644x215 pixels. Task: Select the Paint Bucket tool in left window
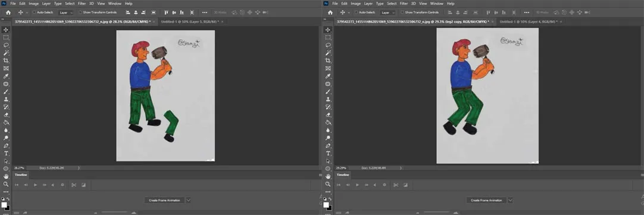click(x=6, y=122)
